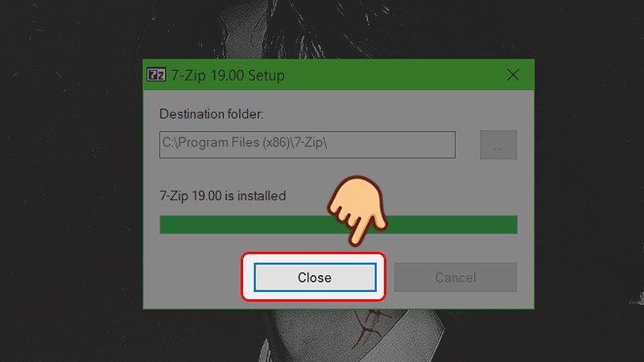Close the setup window with the X

513,75
